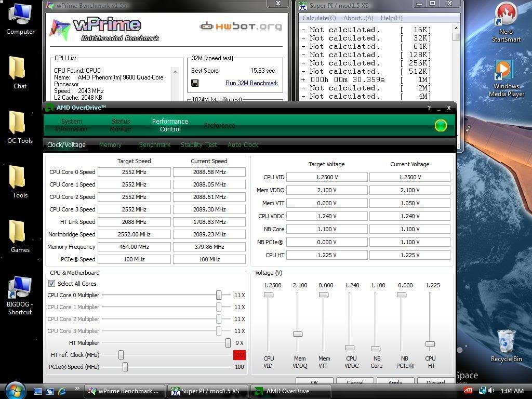Click the Memory Frequency target field
The width and height of the screenshot is (532, 399).
click(135, 247)
